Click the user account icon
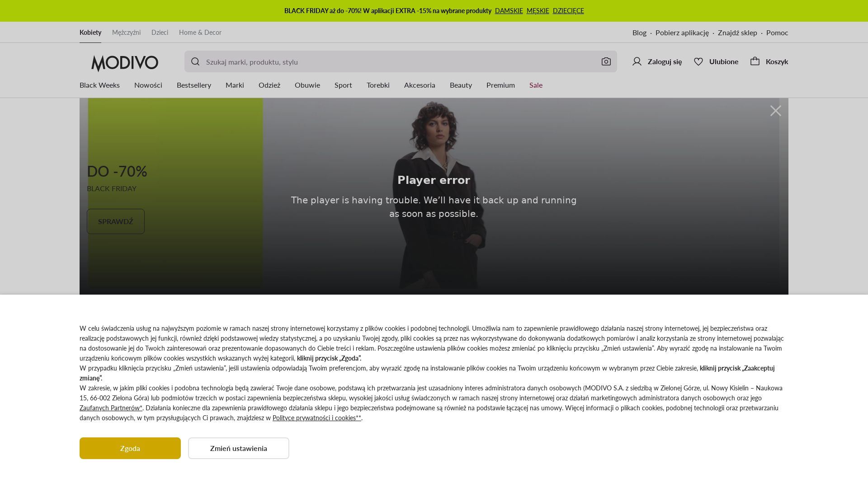Screen dimensions: 868x488 pos(637,61)
